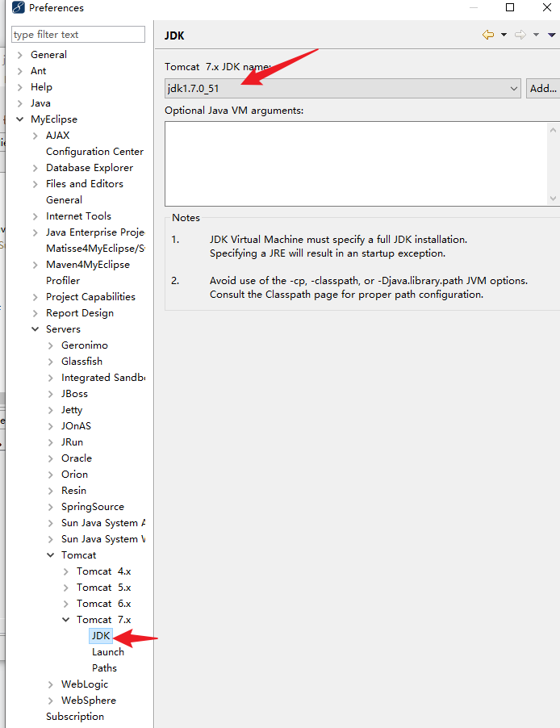Collapse the MyEclipse tree node
560x728 pixels.
click(x=20, y=119)
